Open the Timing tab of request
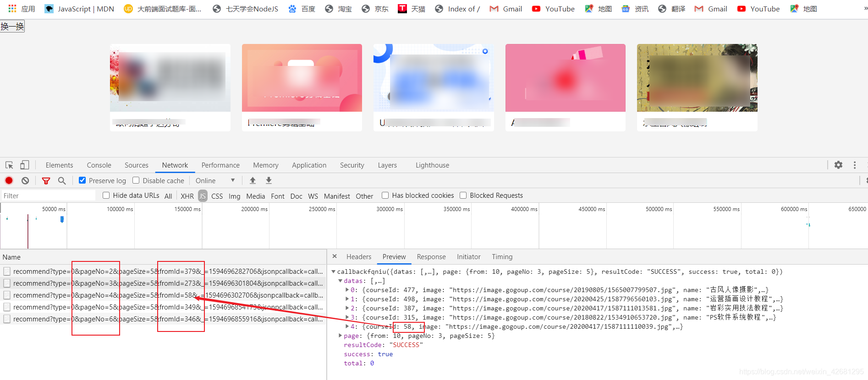This screenshot has width=868, height=380. [x=502, y=257]
